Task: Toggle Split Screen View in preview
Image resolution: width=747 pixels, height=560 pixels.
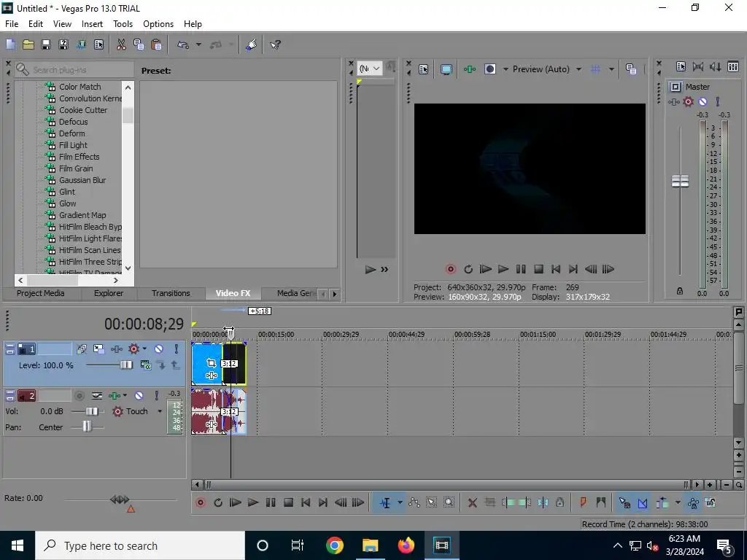Action: tap(489, 69)
